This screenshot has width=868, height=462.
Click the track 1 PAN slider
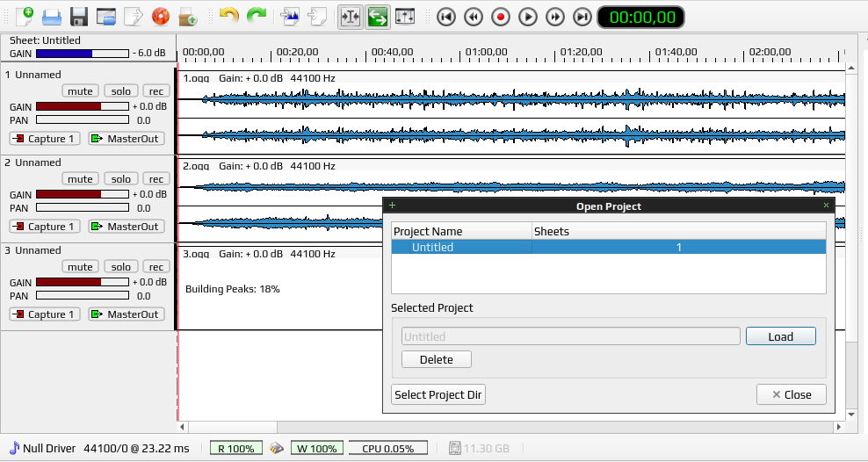83,119
